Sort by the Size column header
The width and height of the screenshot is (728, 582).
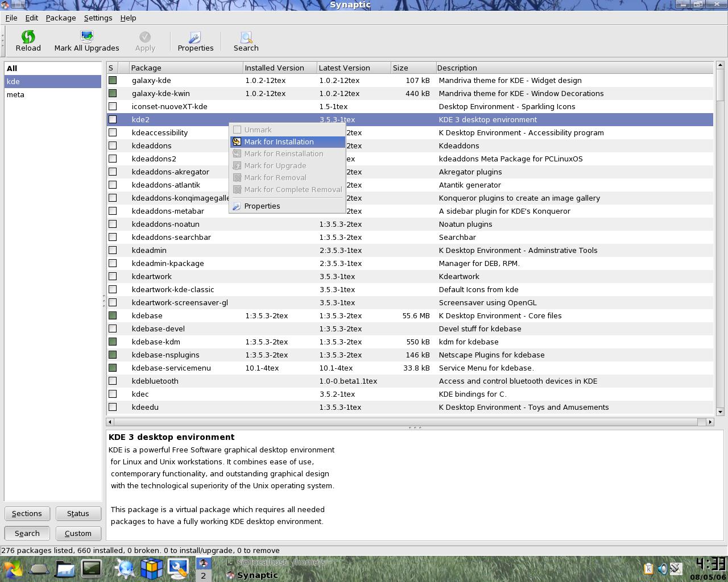(413, 68)
